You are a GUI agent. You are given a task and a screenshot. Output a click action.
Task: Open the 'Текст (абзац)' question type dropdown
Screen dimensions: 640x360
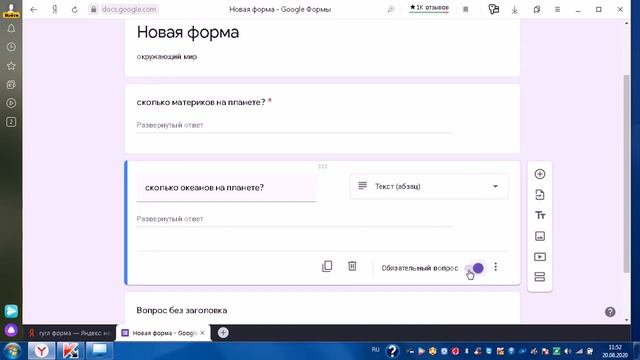(x=429, y=187)
